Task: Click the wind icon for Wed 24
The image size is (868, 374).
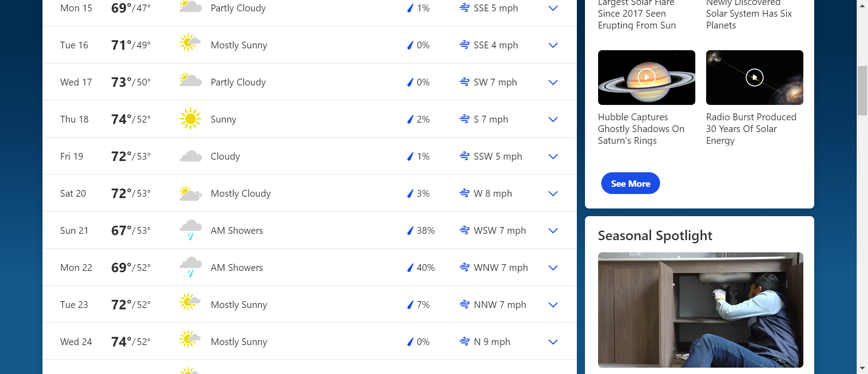Action: click(x=464, y=342)
